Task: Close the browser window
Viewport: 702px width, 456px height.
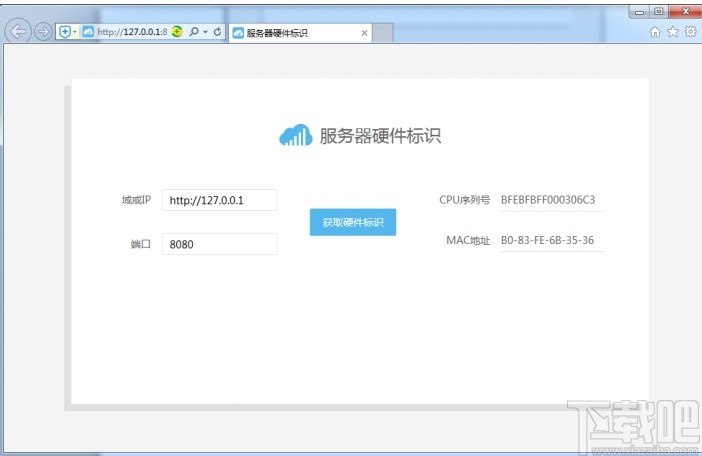Action: pos(685,12)
